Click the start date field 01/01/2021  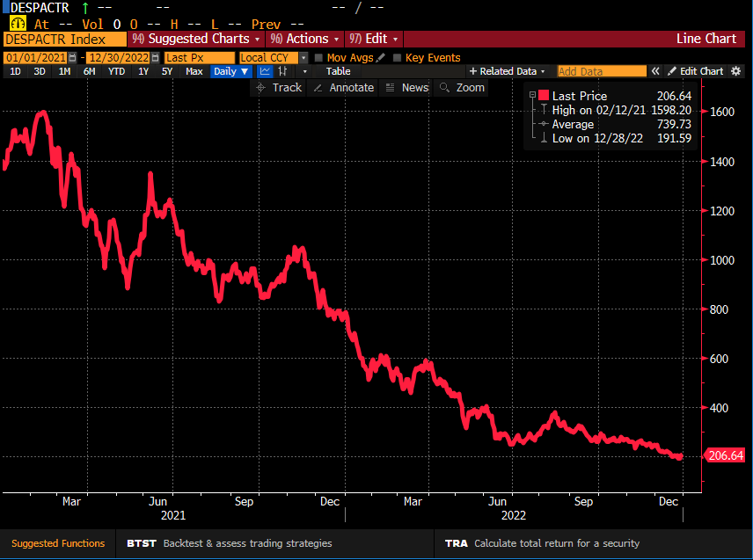[x=35, y=58]
